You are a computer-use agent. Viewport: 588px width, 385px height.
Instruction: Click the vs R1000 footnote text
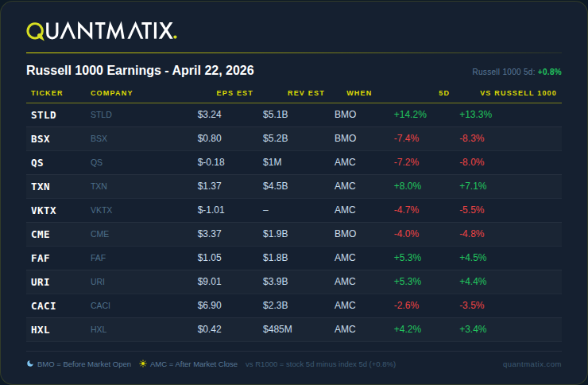[321, 364]
